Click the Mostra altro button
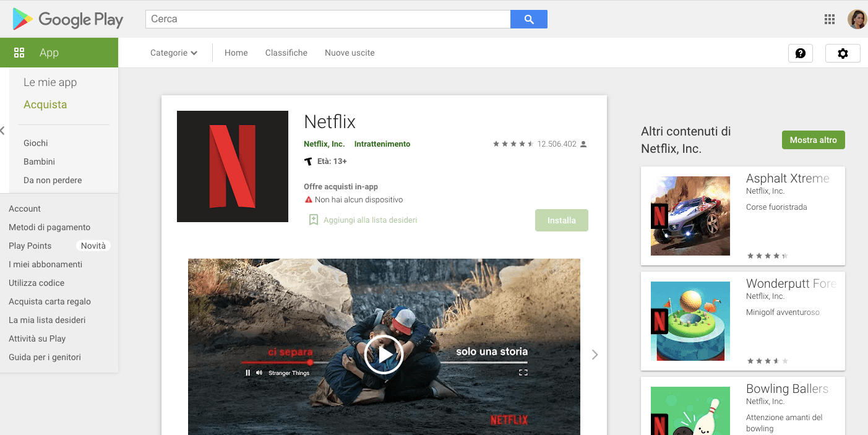The height and width of the screenshot is (435, 868). (814, 140)
